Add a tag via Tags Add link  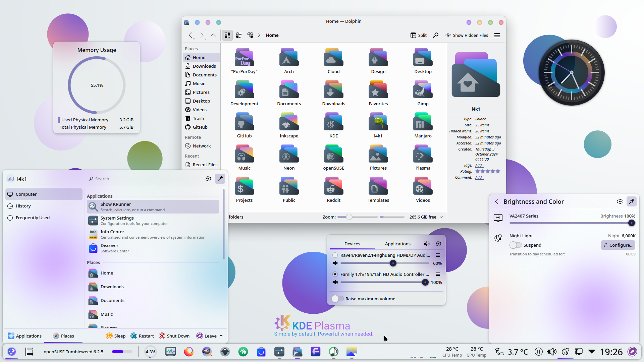[x=480, y=165]
